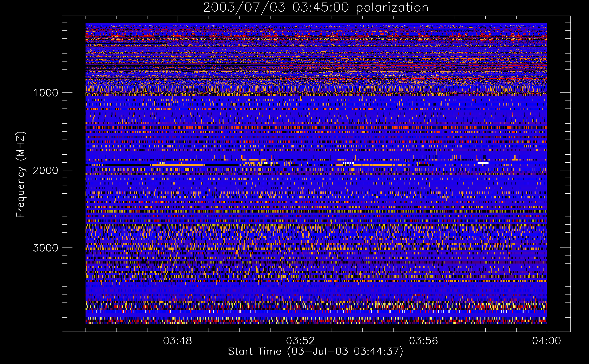Click the '03:56' time axis label
This screenshot has height=364, width=589.
pos(423,341)
